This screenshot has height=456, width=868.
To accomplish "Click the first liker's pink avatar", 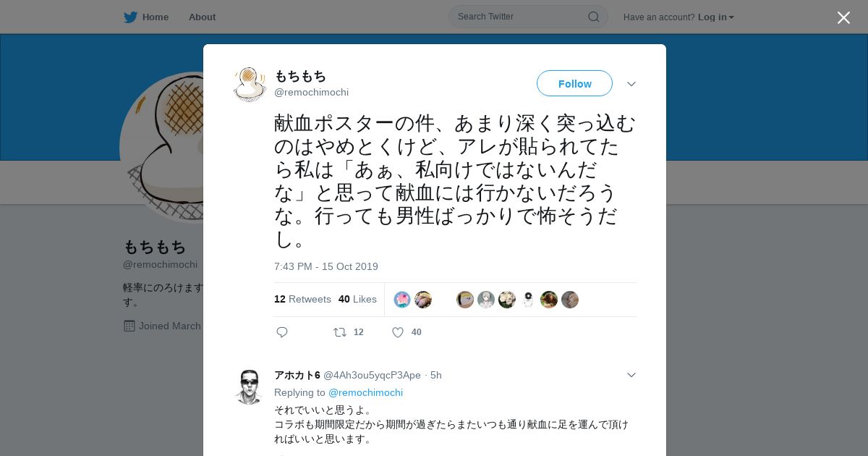I will [x=402, y=300].
